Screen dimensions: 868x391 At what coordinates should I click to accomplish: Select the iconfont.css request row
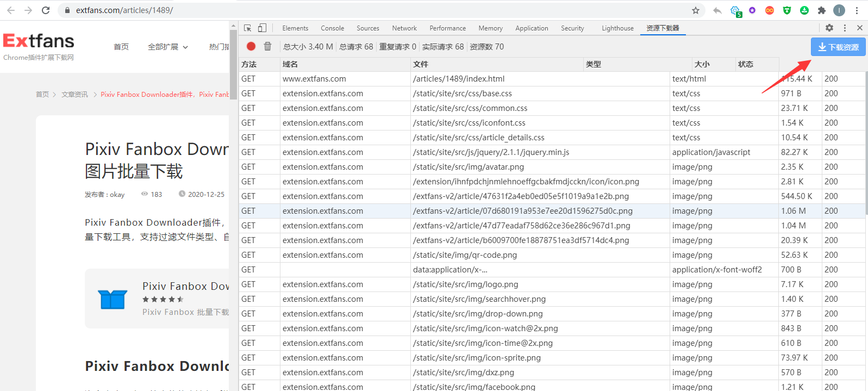[552, 123]
